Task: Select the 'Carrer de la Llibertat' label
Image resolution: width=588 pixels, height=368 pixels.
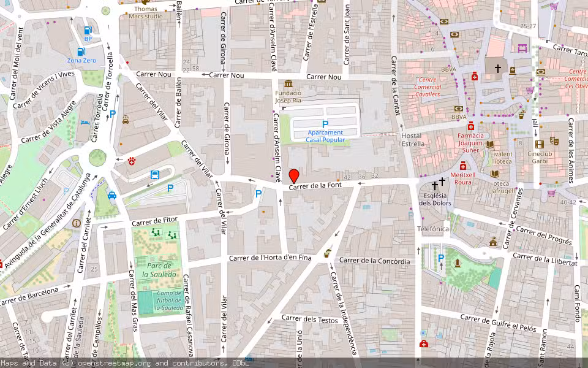Action: 545,259
